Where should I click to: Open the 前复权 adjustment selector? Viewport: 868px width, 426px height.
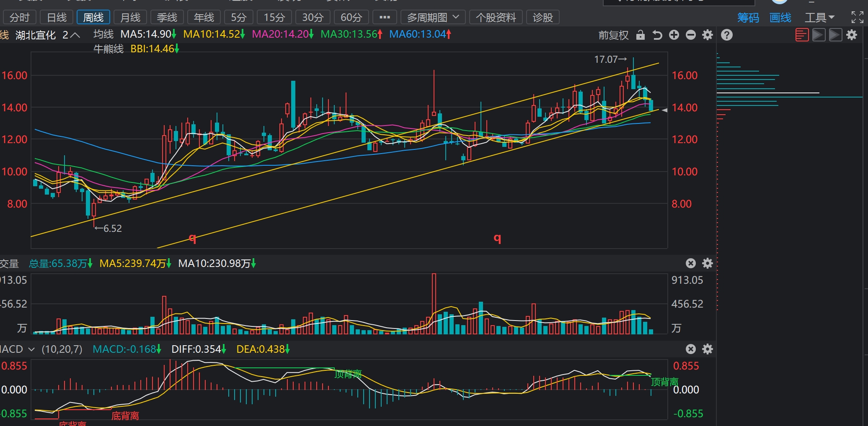point(614,35)
